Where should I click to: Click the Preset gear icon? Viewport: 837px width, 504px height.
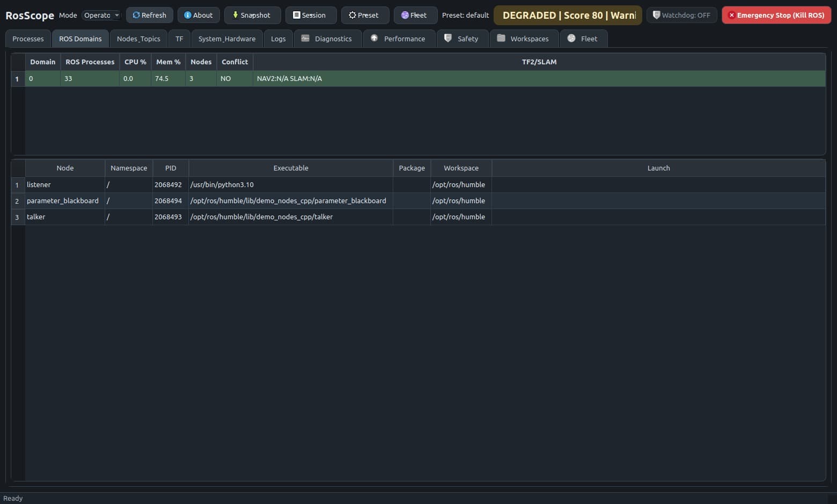pyautogui.click(x=352, y=15)
